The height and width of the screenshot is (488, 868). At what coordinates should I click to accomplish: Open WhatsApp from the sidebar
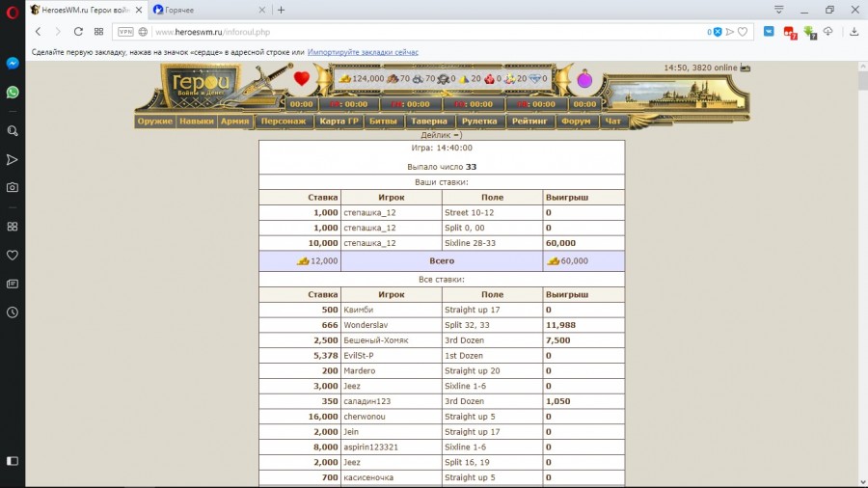coord(13,93)
